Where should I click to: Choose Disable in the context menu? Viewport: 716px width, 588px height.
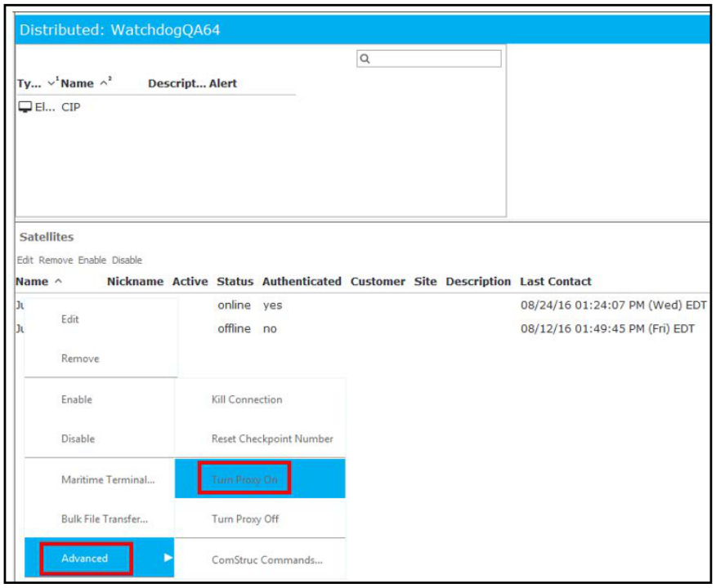click(78, 439)
